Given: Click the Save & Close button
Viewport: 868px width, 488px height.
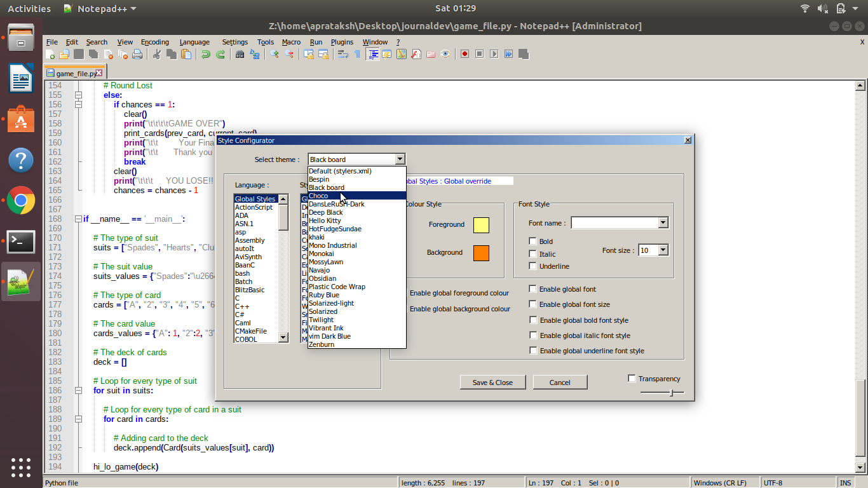Looking at the screenshot, I should pyautogui.click(x=492, y=382).
